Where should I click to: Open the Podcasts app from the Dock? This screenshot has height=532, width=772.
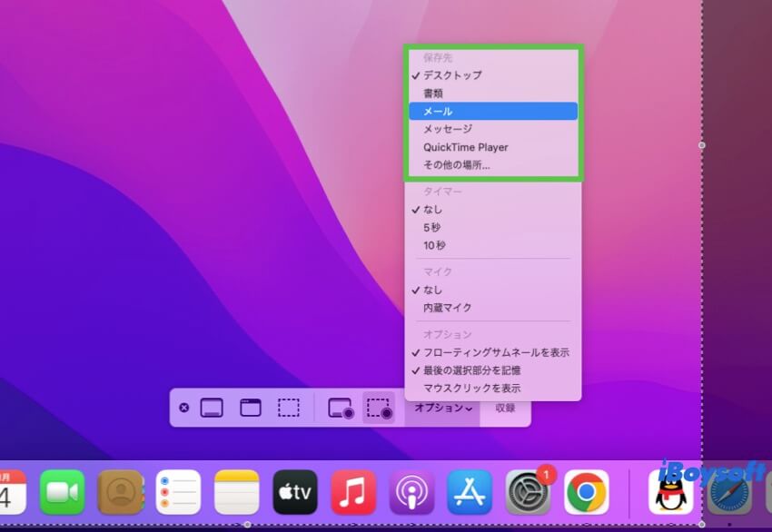click(x=411, y=490)
